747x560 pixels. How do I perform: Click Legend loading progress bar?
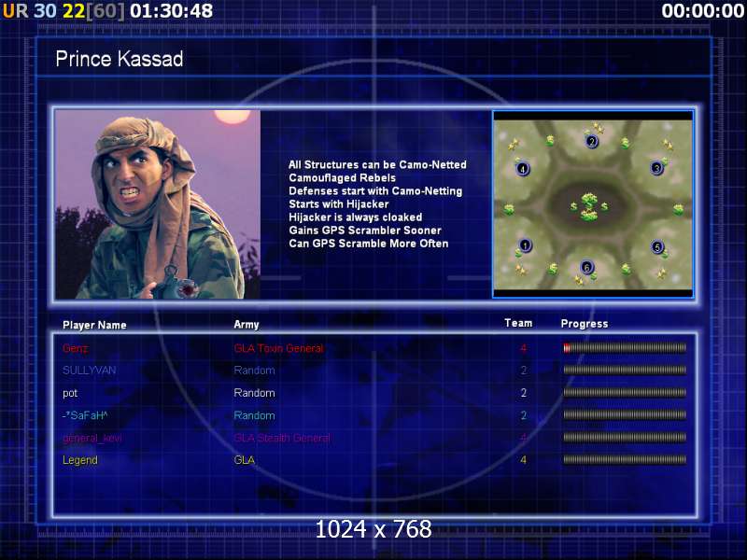click(x=625, y=459)
